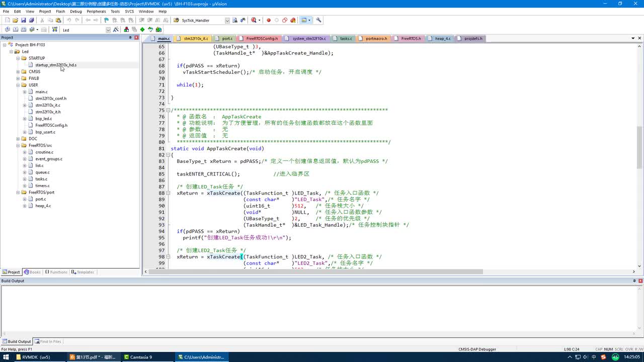Save all files icon
The image size is (644, 362).
point(31,20)
